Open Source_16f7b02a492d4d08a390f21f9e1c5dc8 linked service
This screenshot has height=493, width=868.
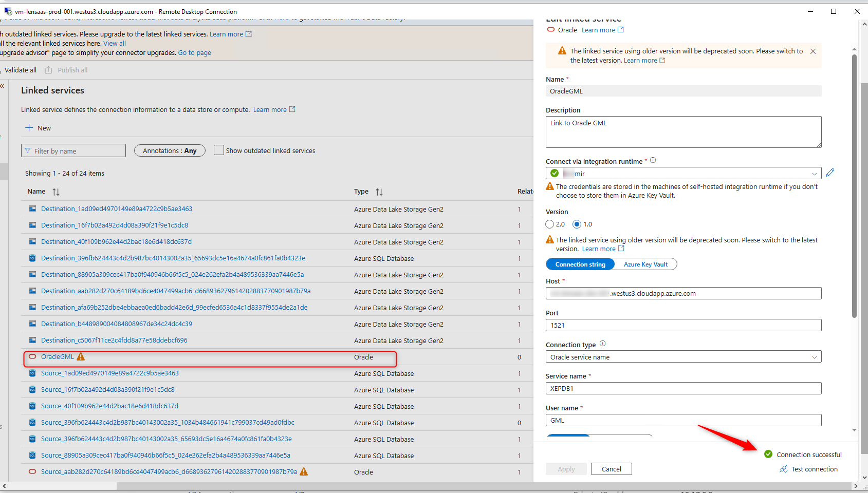click(x=108, y=389)
